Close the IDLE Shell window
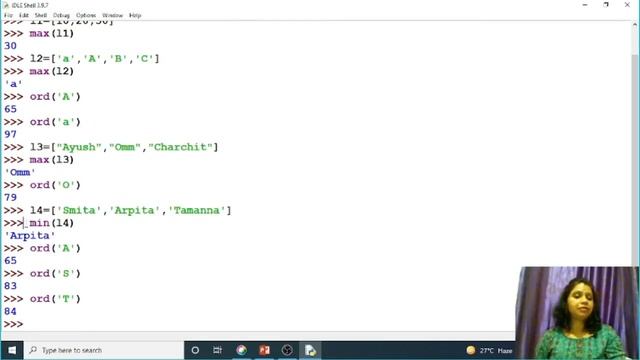 (x=627, y=5)
